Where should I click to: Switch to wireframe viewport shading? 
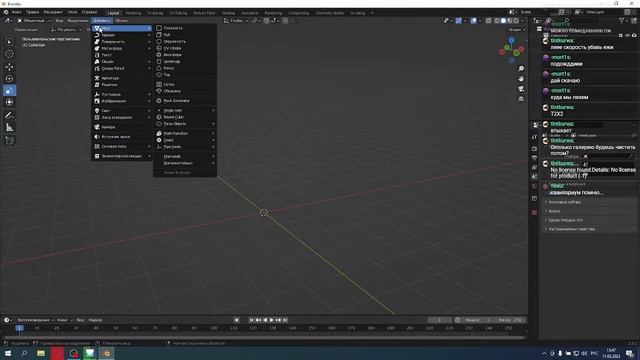point(497,20)
